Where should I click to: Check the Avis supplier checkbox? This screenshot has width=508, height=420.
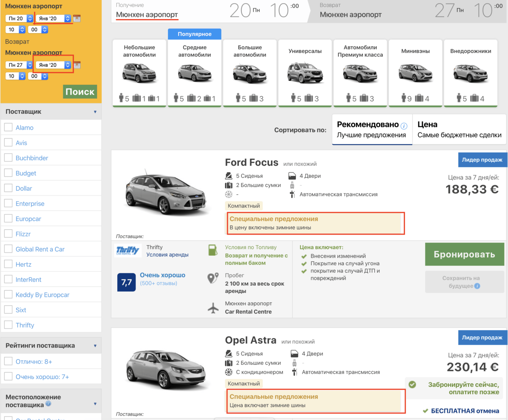pos(8,143)
